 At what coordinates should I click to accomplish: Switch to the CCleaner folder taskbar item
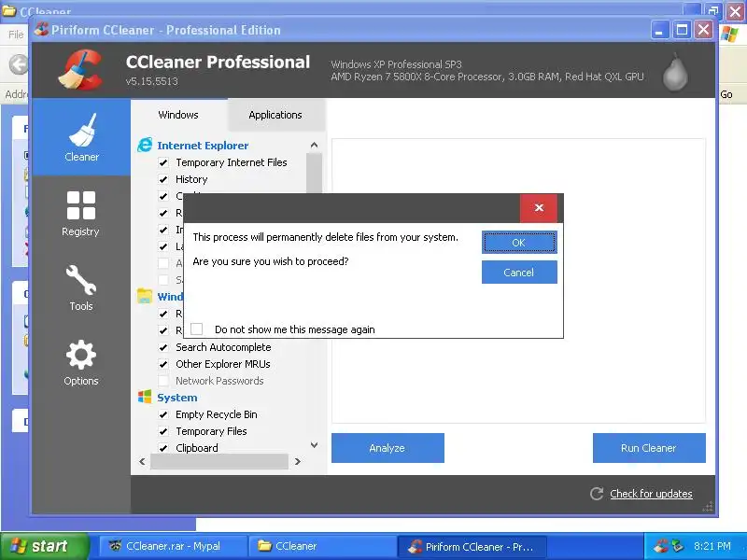click(322, 546)
